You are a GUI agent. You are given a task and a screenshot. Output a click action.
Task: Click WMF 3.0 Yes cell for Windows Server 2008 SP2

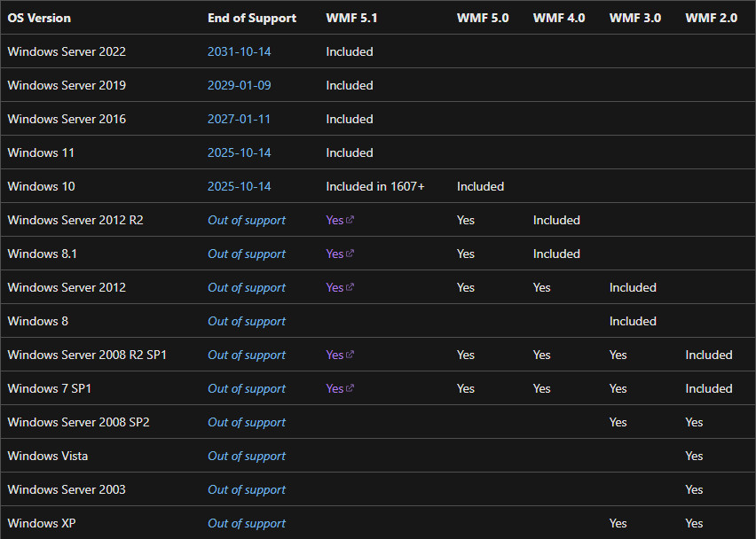618,423
